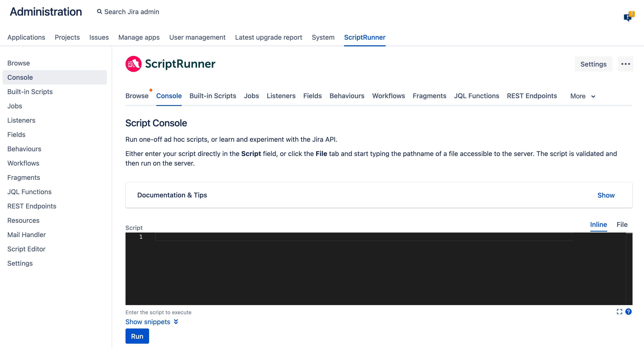
Task: Open Applications admin menu
Action: (x=26, y=37)
